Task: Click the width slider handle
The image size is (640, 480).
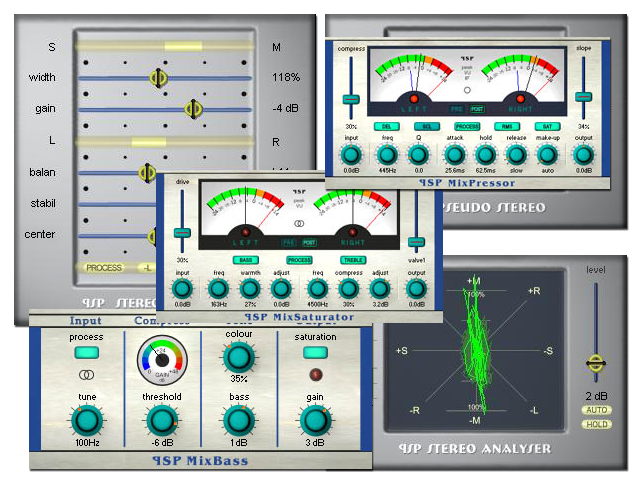Action: point(158,78)
